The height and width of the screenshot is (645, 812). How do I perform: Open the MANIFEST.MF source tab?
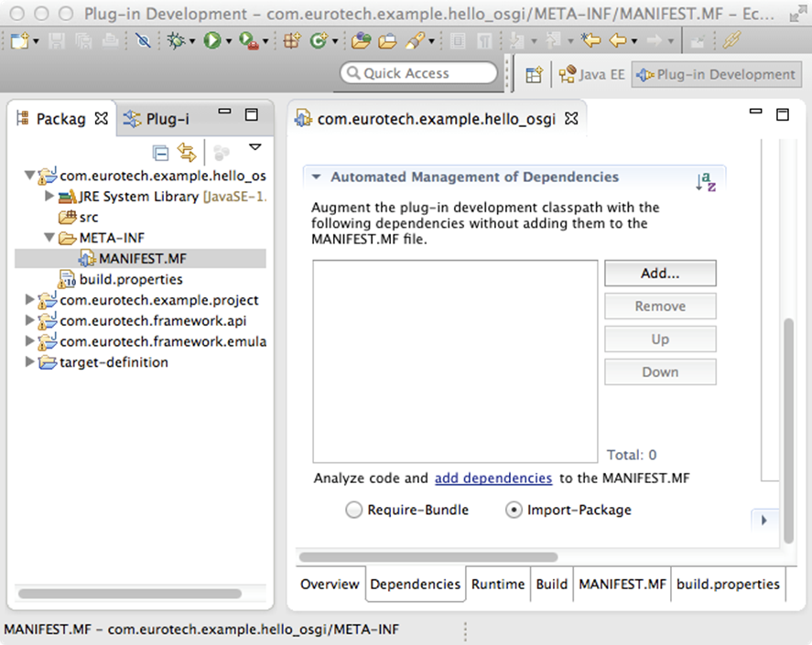coord(622,584)
